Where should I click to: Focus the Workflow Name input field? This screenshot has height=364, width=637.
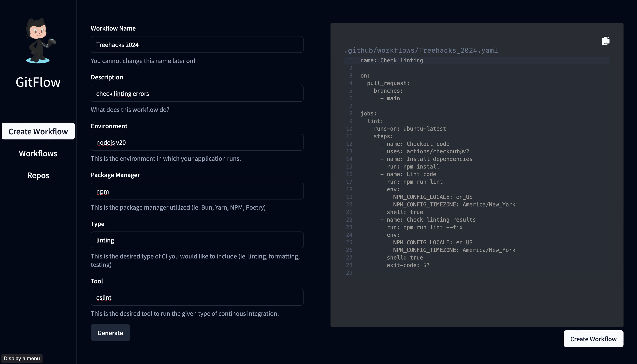(x=197, y=44)
